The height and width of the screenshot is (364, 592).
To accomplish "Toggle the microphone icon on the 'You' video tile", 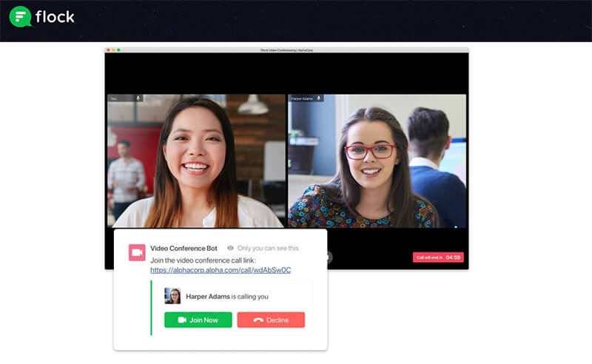I will click(138, 98).
